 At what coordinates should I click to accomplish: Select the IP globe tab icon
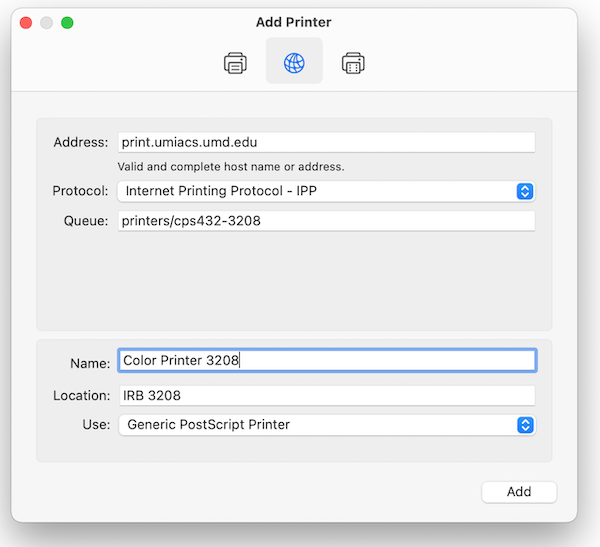(x=294, y=64)
